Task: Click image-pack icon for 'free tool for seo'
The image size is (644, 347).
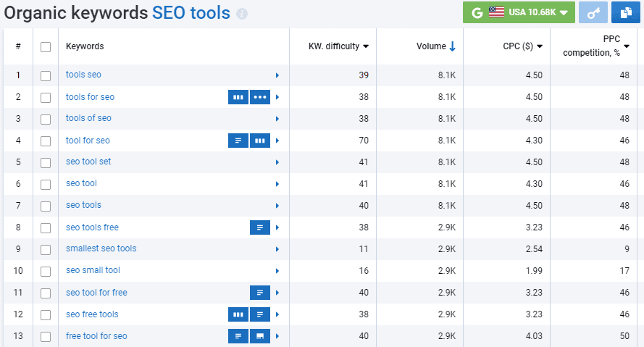Action: [260, 336]
